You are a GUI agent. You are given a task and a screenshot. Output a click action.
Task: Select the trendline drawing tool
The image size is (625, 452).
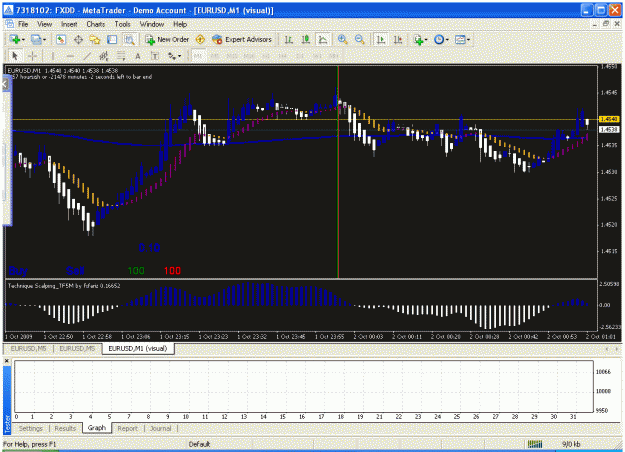(87, 56)
